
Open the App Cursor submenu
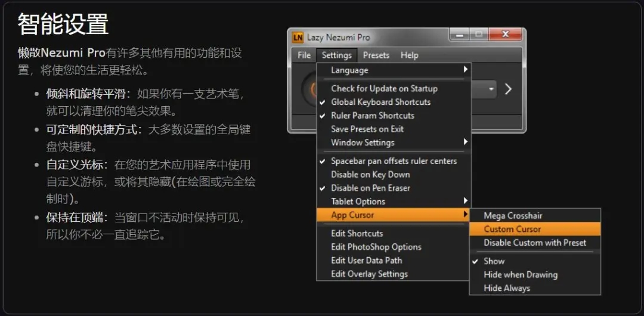coord(394,215)
